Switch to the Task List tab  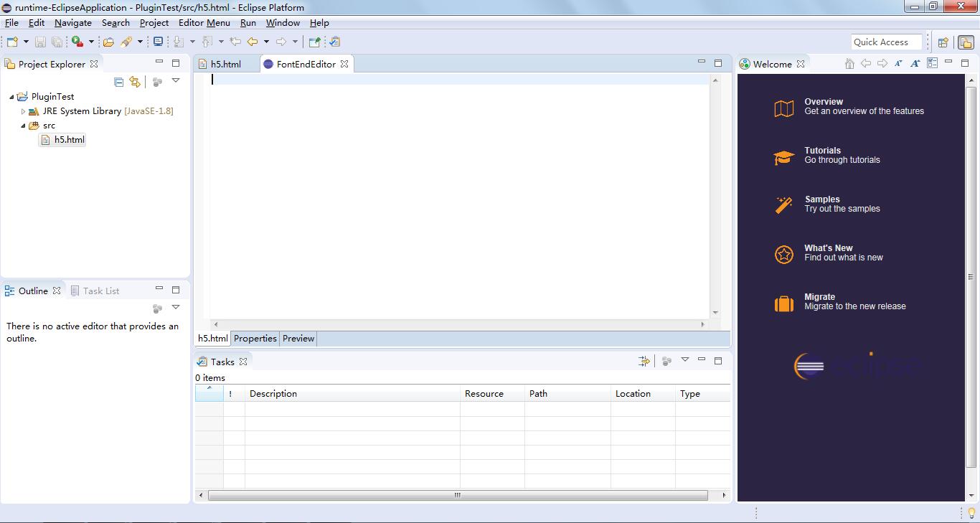tap(95, 291)
